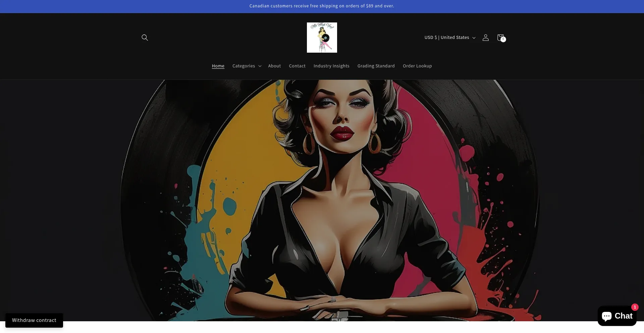
Task: Expand the Categories menu
Action: [247, 66]
